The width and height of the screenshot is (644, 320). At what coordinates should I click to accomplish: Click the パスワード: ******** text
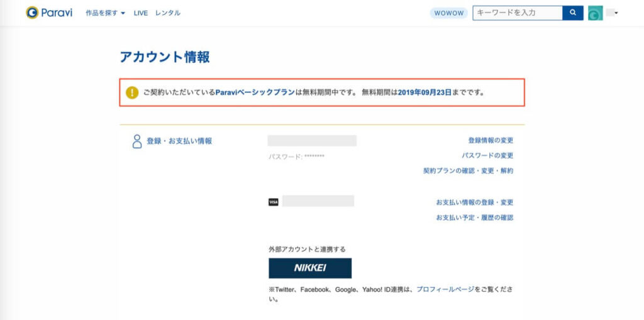(x=297, y=156)
